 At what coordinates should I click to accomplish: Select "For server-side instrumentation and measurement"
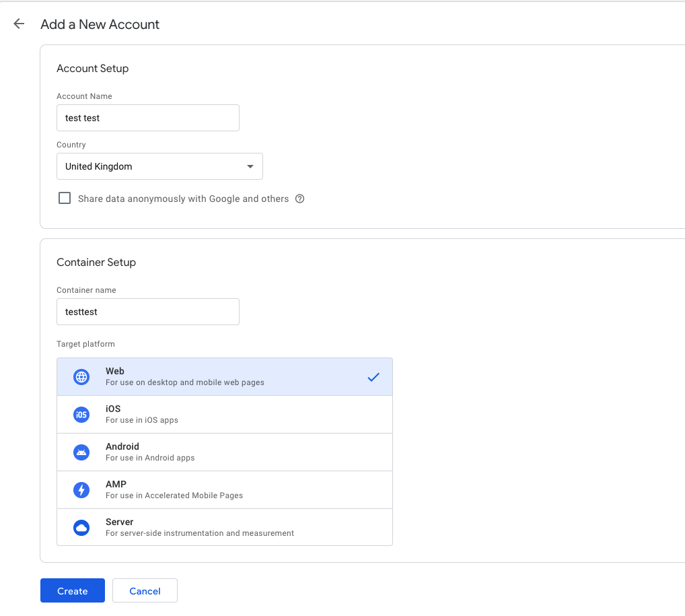pos(200,533)
